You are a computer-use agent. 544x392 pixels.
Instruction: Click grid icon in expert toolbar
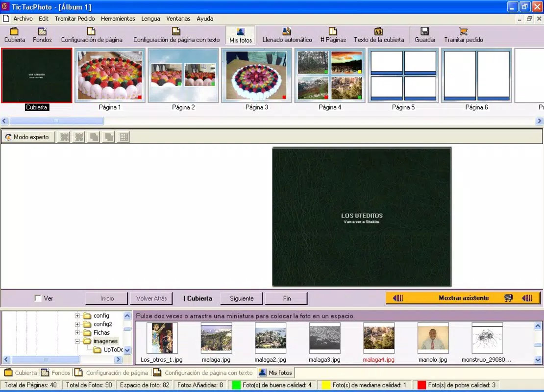coord(124,137)
